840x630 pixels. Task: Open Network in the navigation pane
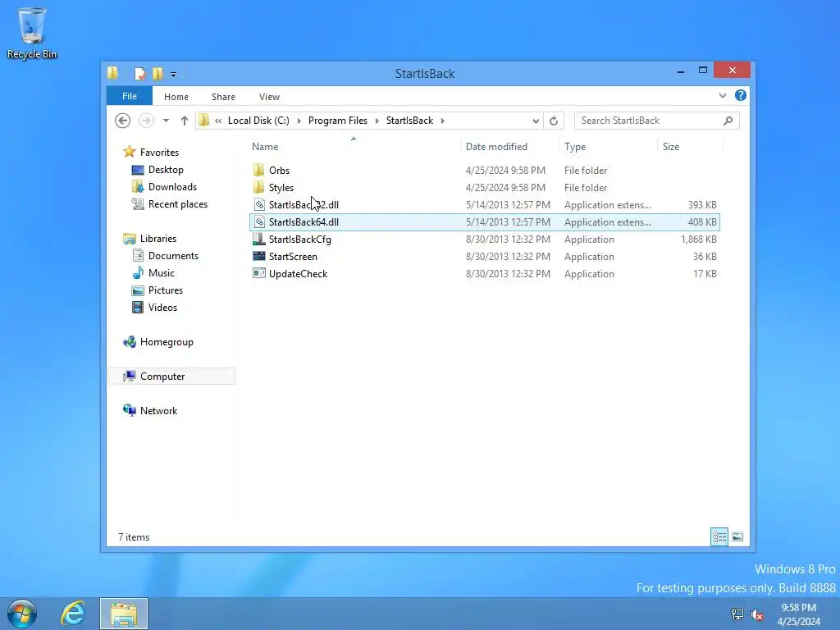point(158,411)
